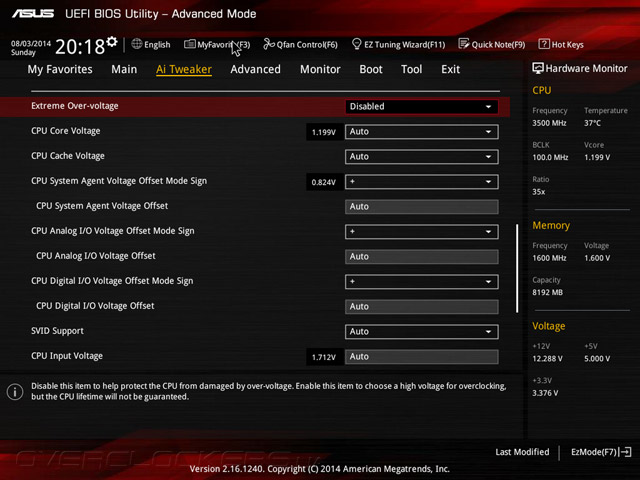This screenshot has width=640, height=480.
Task: Click the info icon beside help text
Action: pos(15,392)
